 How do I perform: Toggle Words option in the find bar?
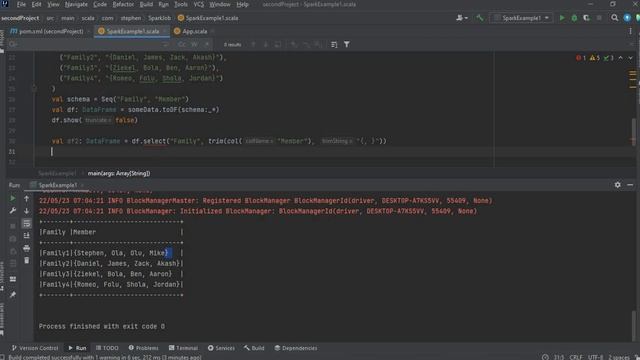tap(194, 44)
